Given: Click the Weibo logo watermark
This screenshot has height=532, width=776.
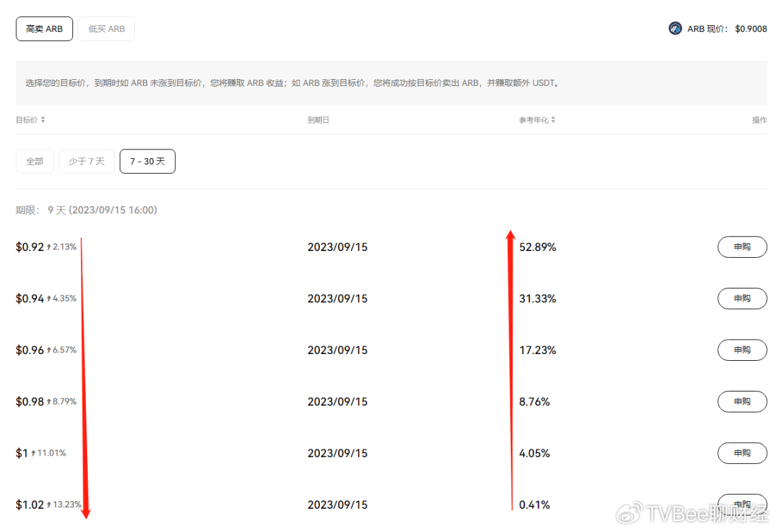Looking at the screenshot, I should pos(629,513).
